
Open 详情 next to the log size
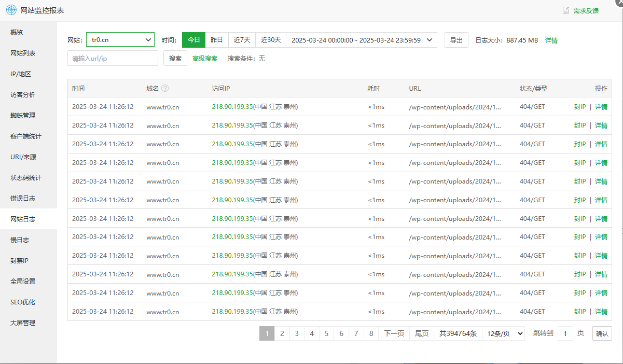pyautogui.click(x=551, y=40)
